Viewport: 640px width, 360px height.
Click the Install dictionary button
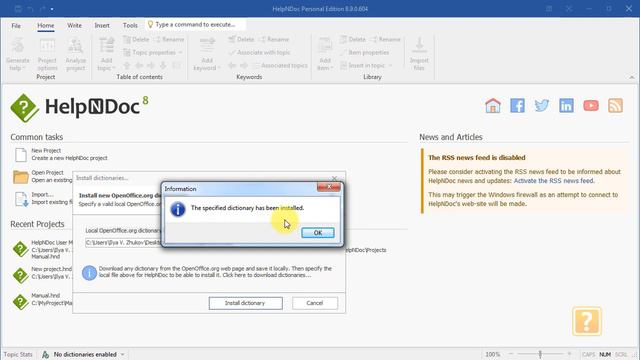coord(245,303)
